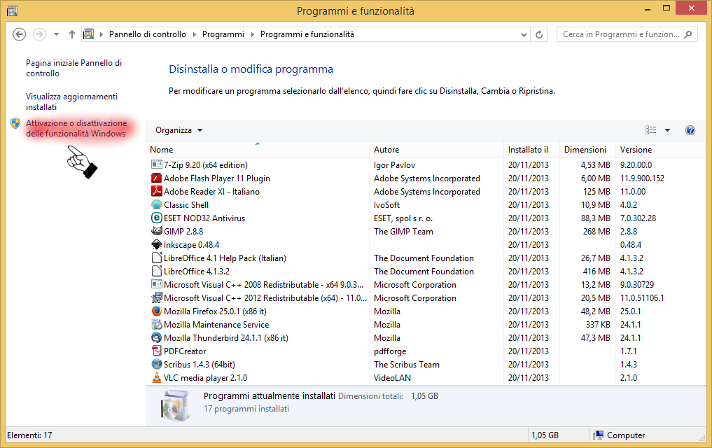Click the search magnifier icon
This screenshot has width=712, height=448.
coord(688,34)
